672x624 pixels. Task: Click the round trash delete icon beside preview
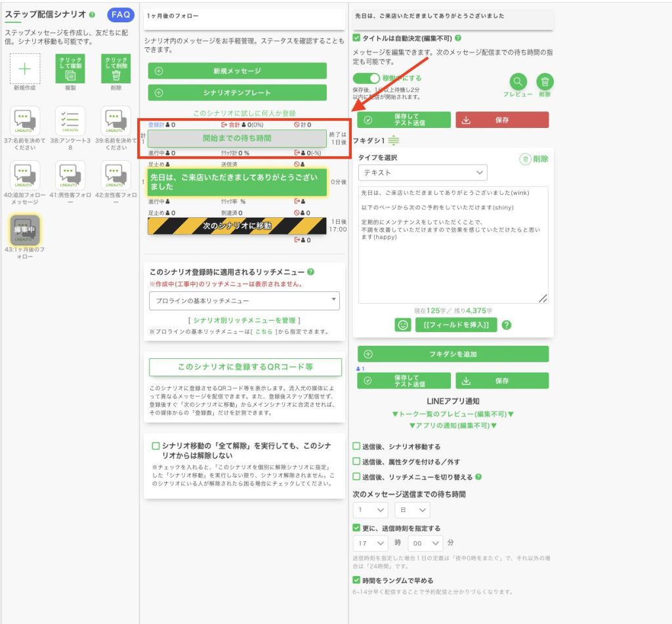pyautogui.click(x=545, y=81)
